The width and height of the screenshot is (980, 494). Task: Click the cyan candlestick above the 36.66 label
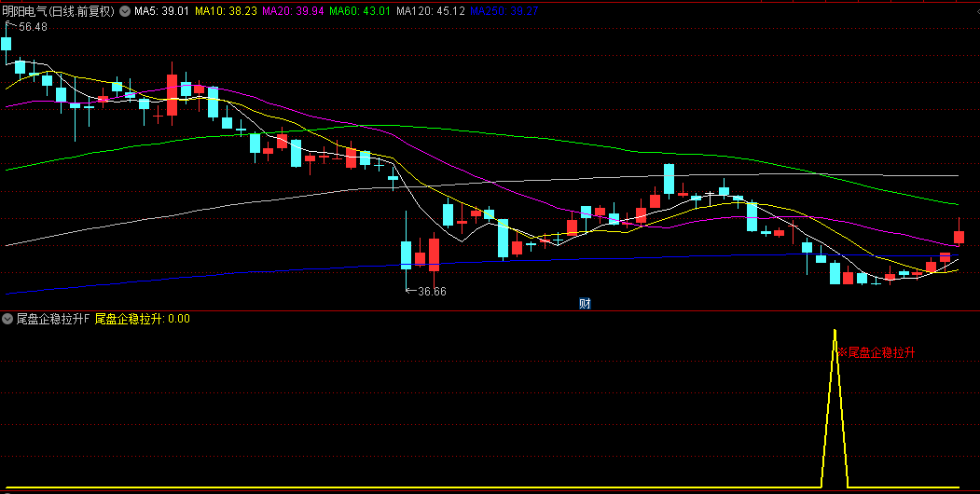[407, 254]
